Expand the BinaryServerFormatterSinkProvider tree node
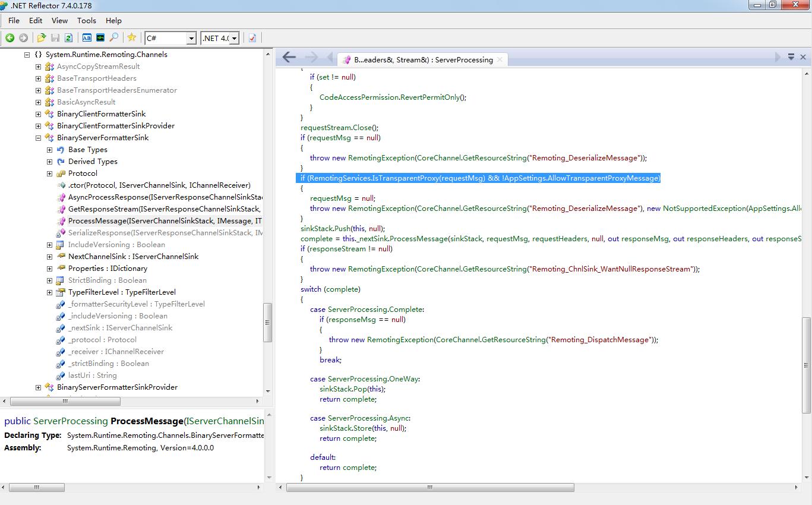 pyautogui.click(x=38, y=387)
